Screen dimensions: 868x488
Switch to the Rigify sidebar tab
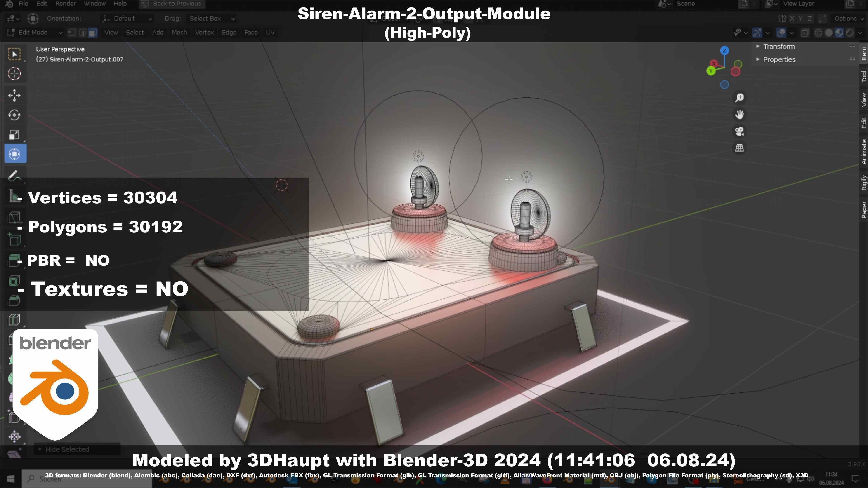pyautogui.click(x=864, y=183)
